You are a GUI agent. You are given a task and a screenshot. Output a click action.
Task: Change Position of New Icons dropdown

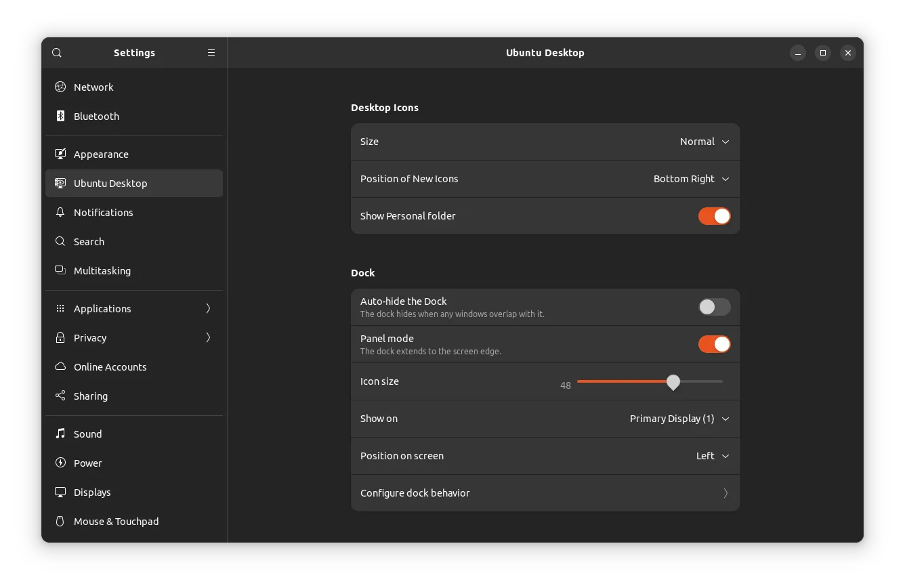(x=691, y=179)
